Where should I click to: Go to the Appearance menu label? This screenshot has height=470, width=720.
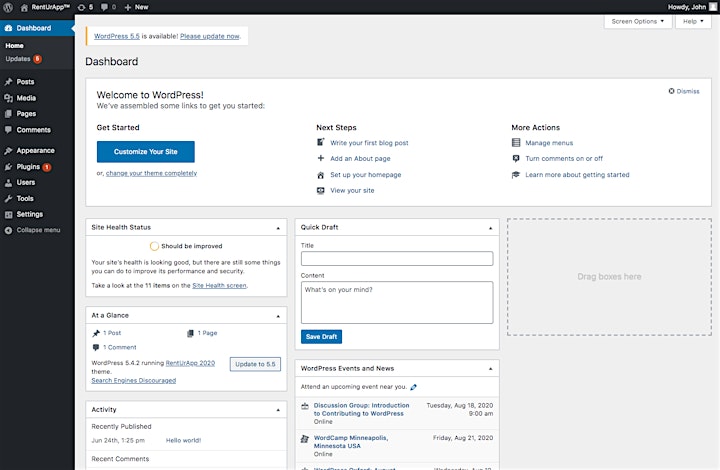(x=35, y=151)
